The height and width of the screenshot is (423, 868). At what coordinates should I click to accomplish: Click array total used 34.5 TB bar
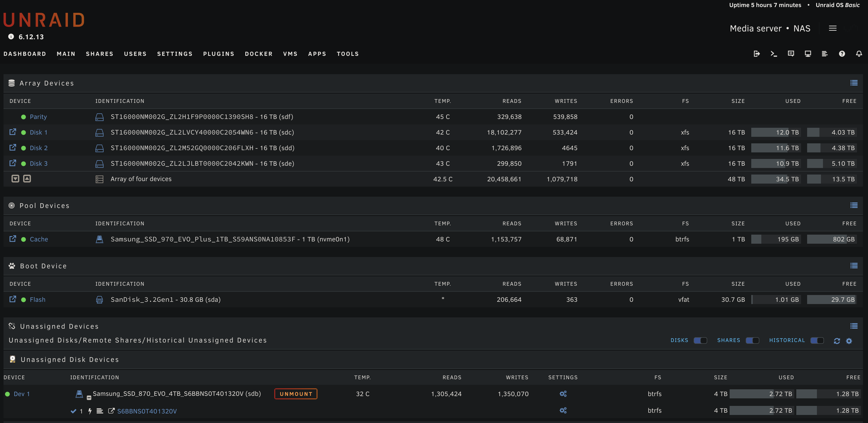pos(776,179)
